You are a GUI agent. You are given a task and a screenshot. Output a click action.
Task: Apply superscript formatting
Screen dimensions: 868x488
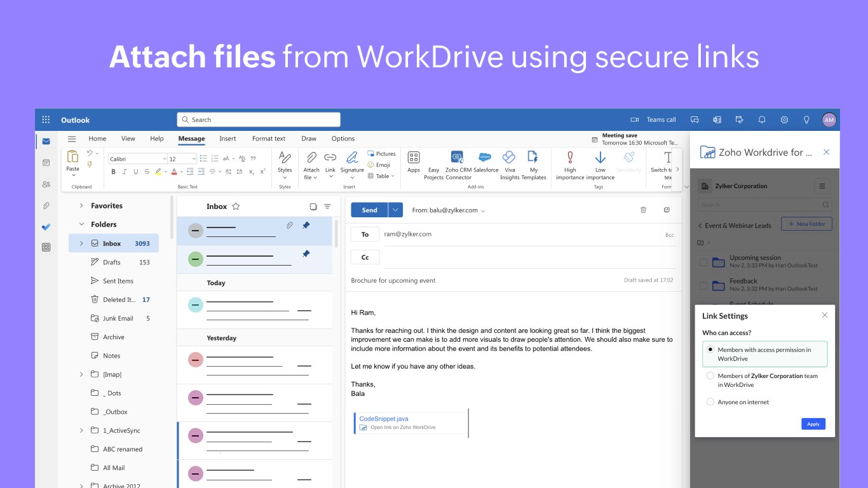point(263,172)
